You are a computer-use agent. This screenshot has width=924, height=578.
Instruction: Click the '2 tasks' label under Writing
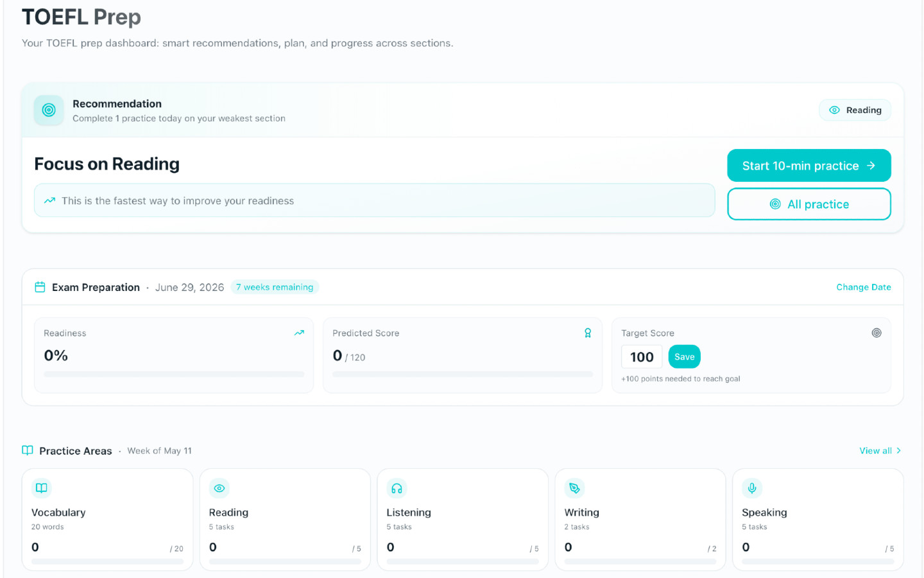(577, 527)
